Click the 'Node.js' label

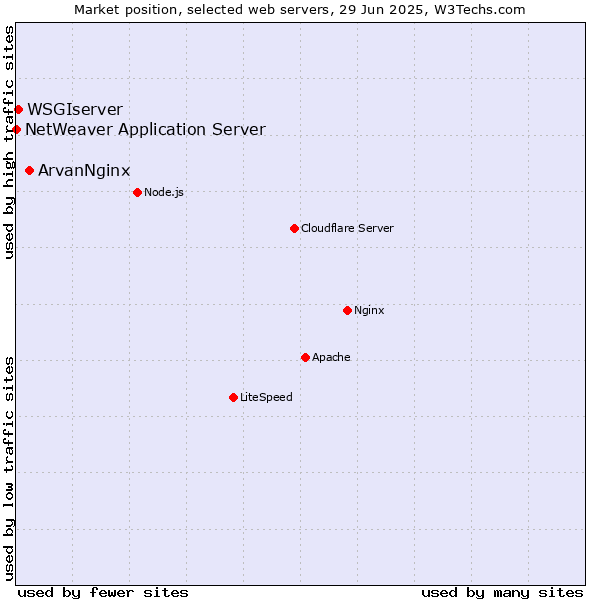(x=164, y=192)
